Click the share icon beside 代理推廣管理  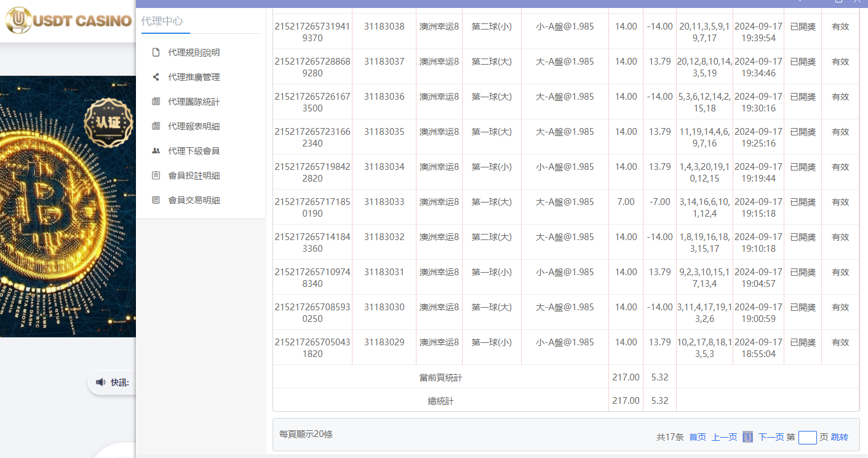pos(156,77)
